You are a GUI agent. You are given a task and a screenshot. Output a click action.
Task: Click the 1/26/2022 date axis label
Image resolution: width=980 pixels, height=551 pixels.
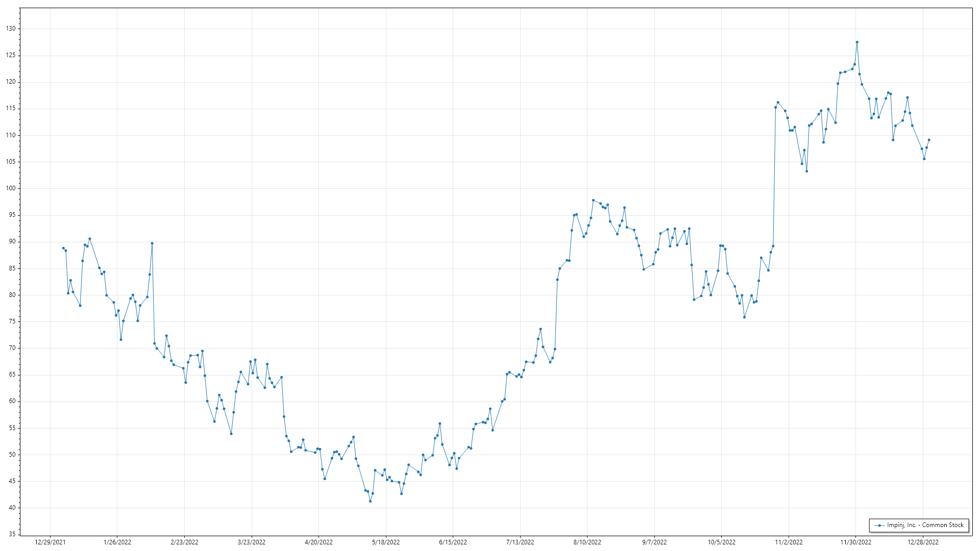tap(117, 542)
